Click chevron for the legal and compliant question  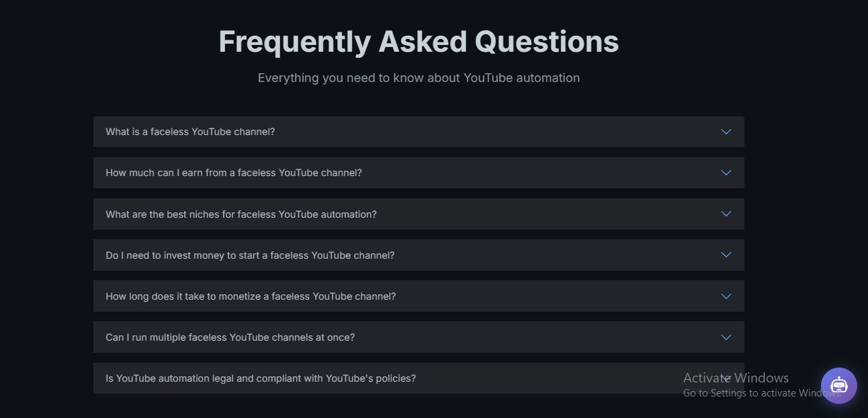tap(726, 378)
